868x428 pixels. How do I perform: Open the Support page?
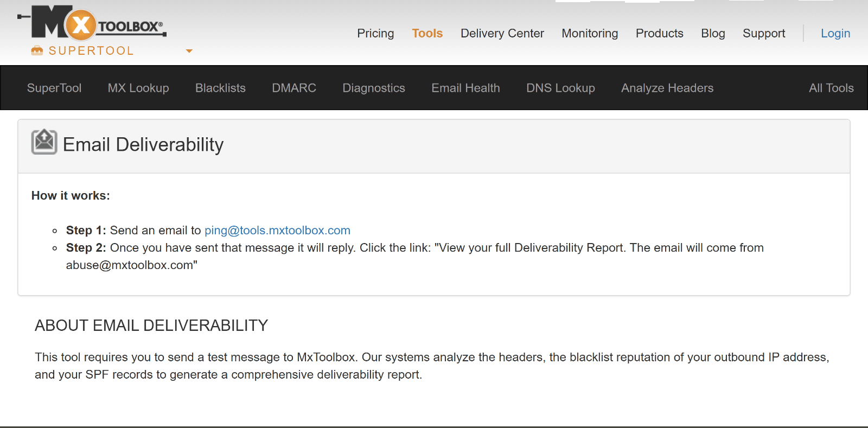click(x=764, y=33)
